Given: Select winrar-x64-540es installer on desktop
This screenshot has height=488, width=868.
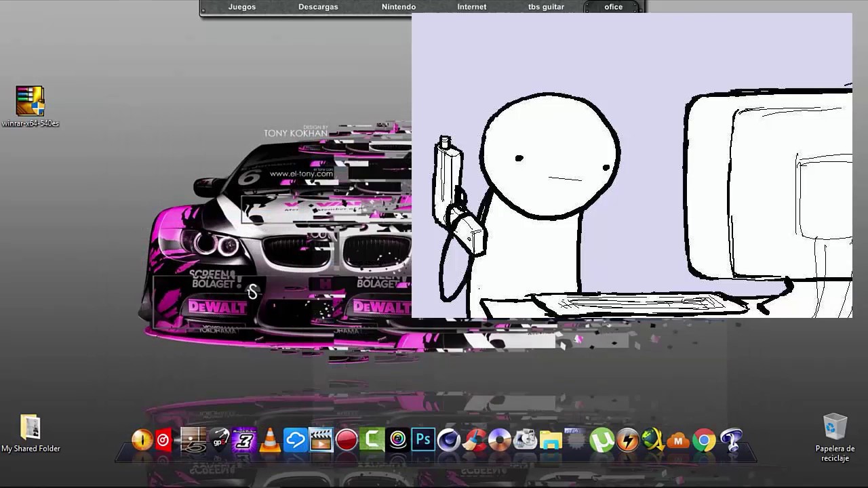Looking at the screenshot, I should pos(31,106).
